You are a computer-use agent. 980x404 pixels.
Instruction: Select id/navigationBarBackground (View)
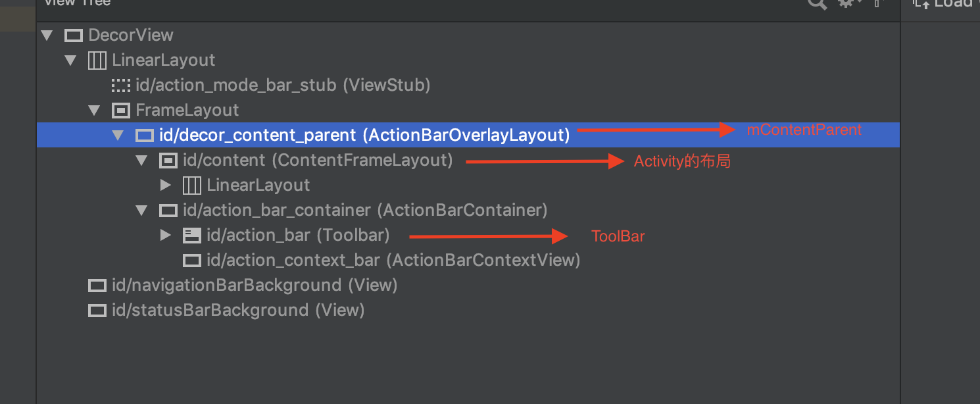click(254, 286)
